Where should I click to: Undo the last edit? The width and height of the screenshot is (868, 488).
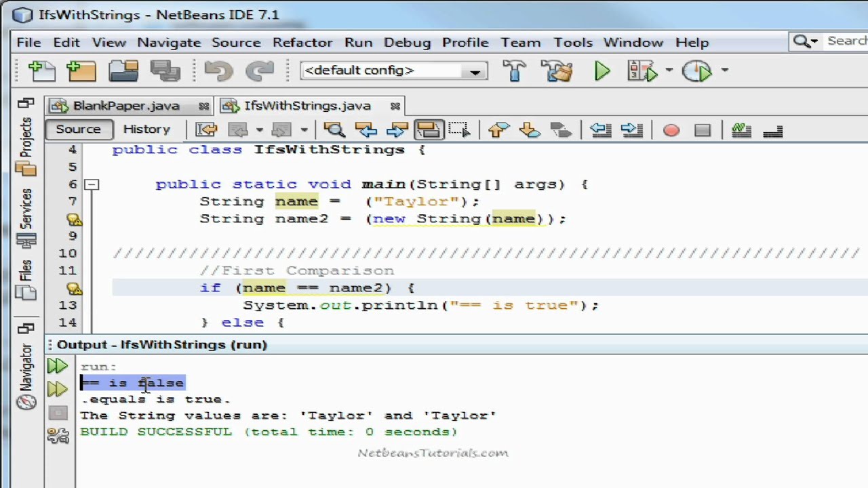(x=218, y=70)
